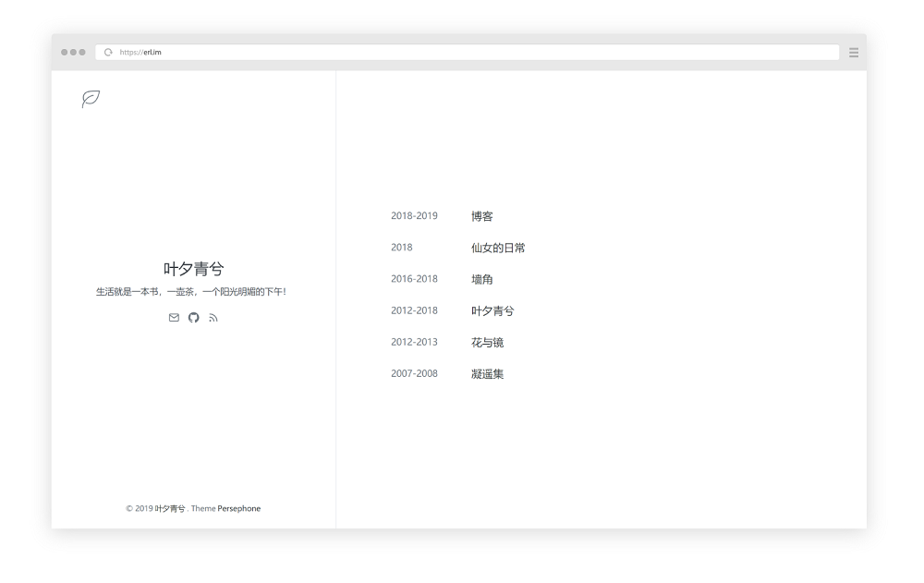Open the GitHub profile icon
The width and height of the screenshot is (924, 583).
193,317
